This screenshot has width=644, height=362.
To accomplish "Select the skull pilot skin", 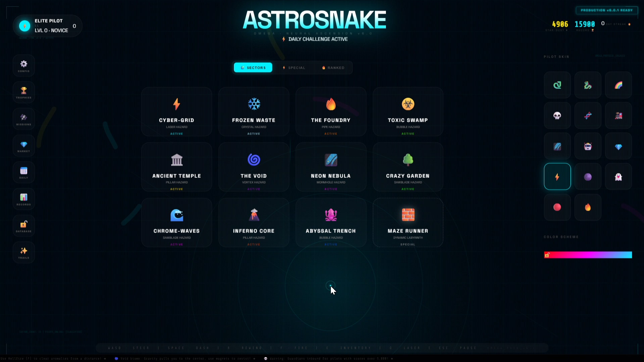I will (557, 116).
